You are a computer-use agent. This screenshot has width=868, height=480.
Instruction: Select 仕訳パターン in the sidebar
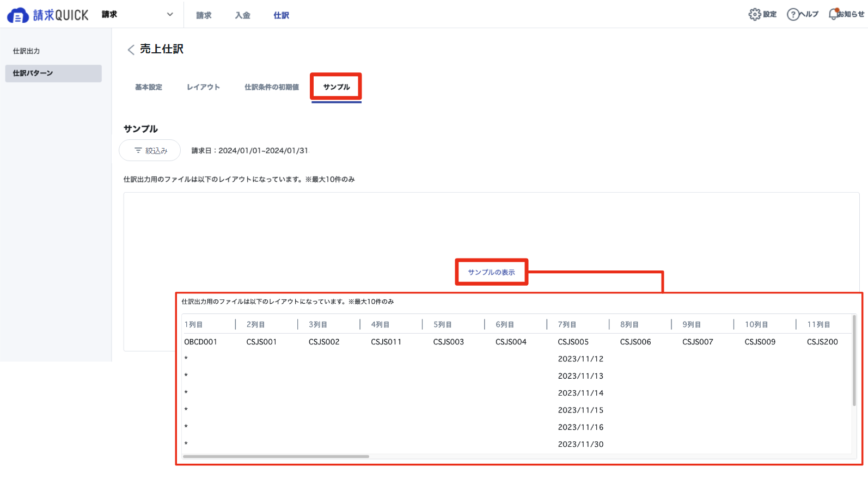[x=53, y=73]
